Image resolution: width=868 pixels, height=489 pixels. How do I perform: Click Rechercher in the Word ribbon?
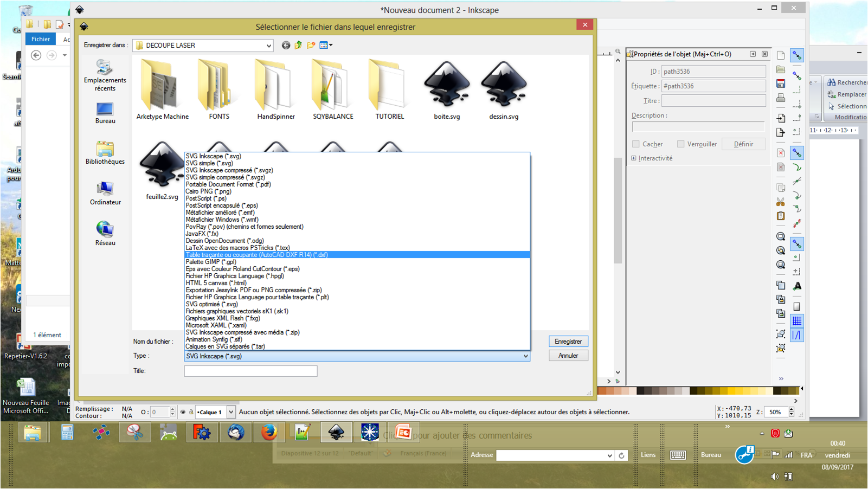(x=847, y=82)
